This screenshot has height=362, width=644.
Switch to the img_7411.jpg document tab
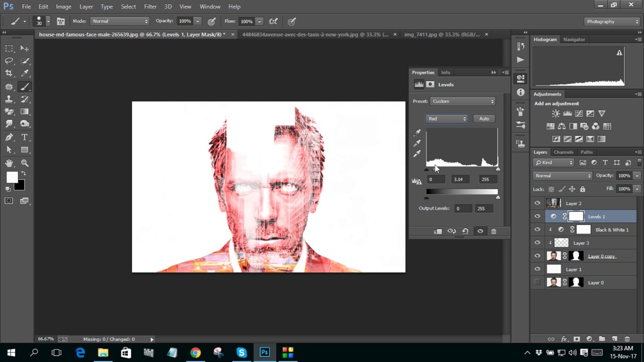442,34
